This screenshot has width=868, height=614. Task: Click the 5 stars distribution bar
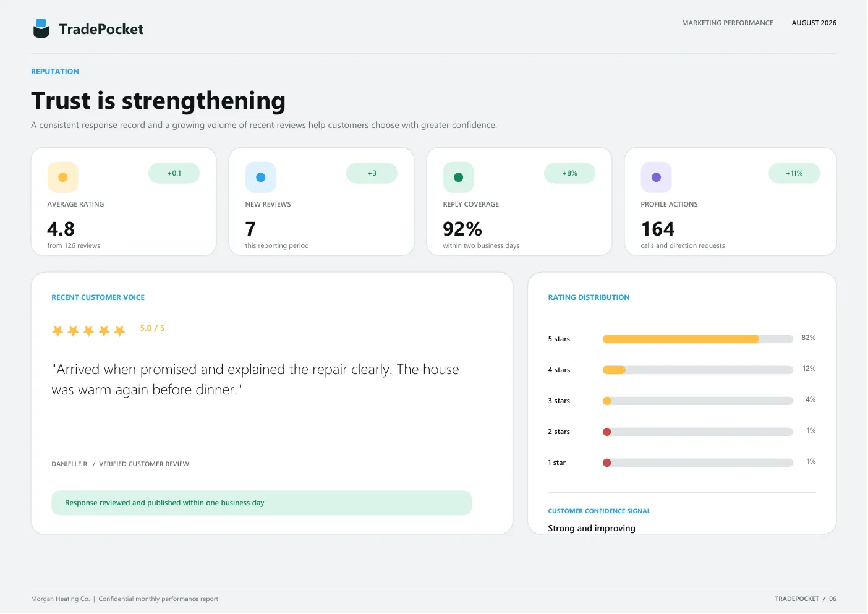pos(697,339)
